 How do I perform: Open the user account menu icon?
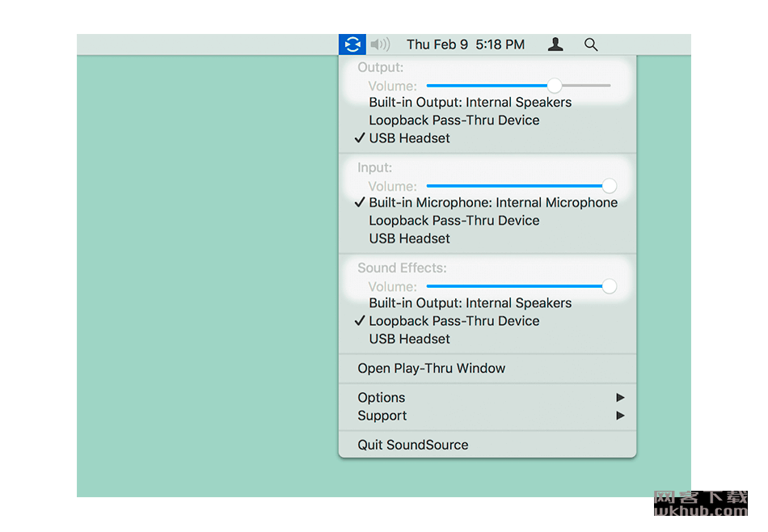(x=555, y=44)
